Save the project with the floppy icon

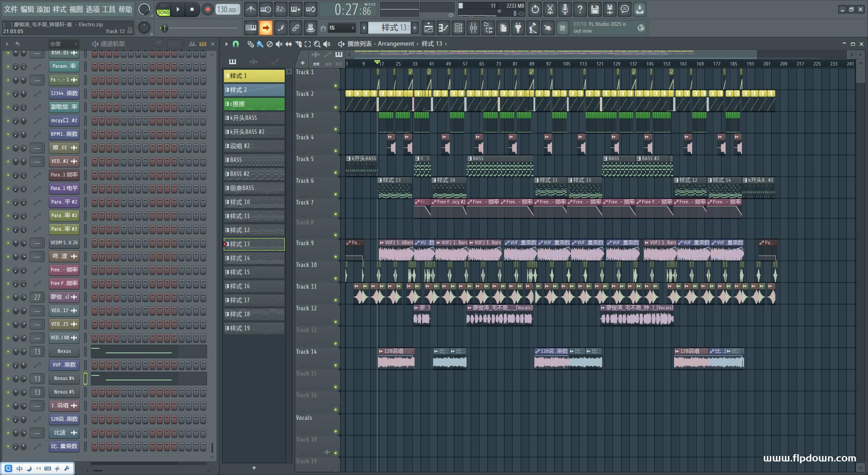tap(595, 9)
